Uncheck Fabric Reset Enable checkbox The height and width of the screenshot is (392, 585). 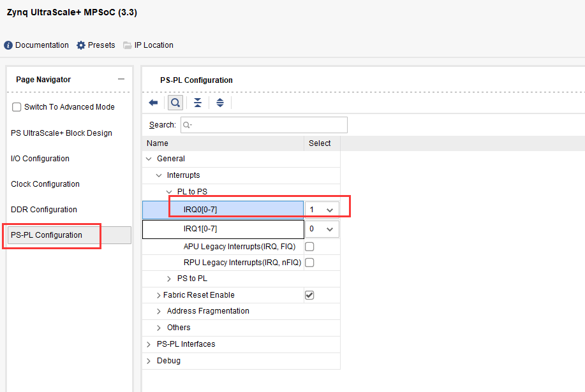coord(309,295)
